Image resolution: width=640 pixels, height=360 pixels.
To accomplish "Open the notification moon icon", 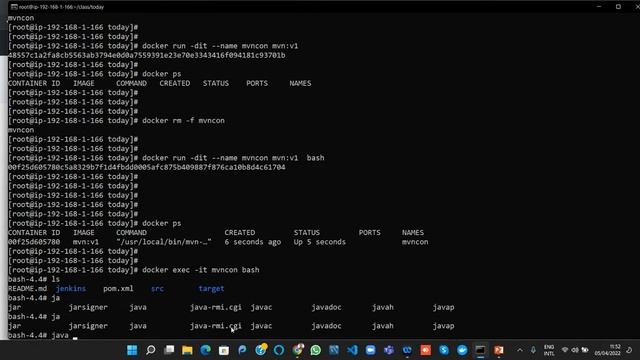I will 629,350.
